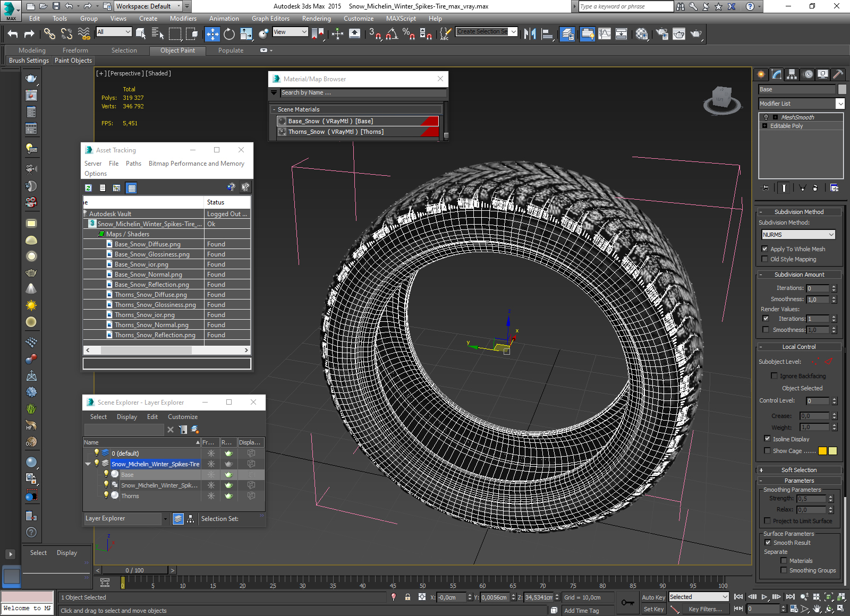Toggle Isoline Display checkbox
This screenshot has height=616, width=850.
click(x=767, y=439)
